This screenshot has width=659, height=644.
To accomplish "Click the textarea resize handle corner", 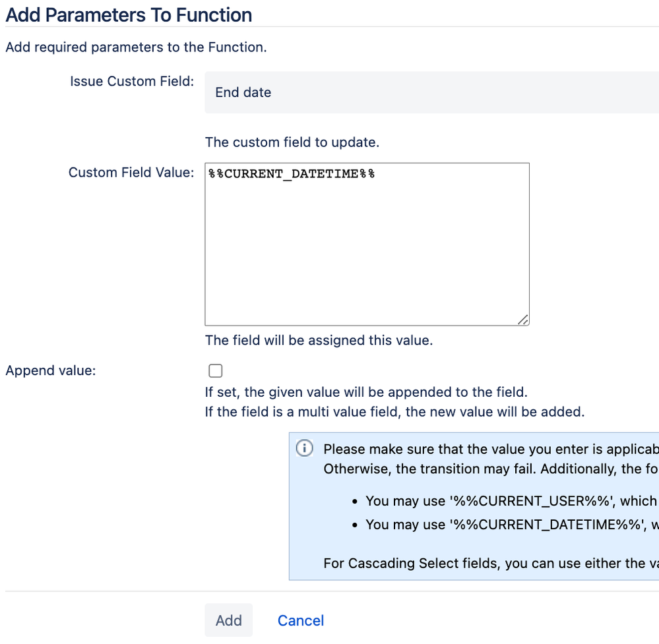I will click(523, 320).
